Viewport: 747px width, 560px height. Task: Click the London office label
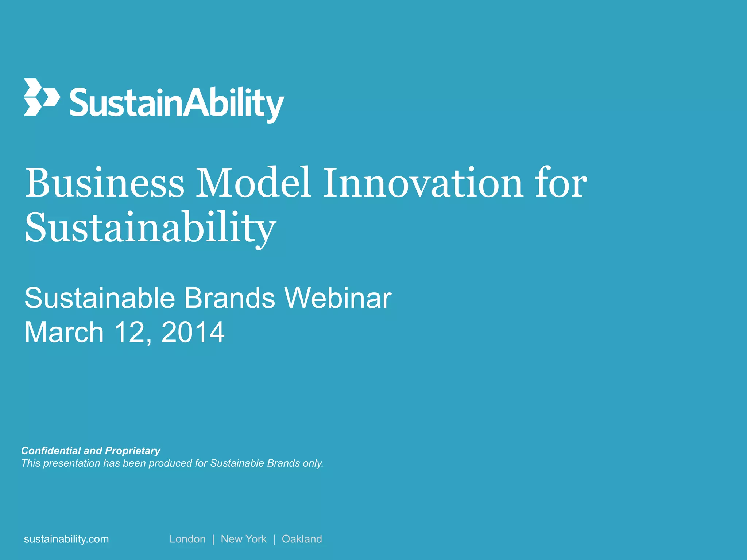tap(187, 539)
